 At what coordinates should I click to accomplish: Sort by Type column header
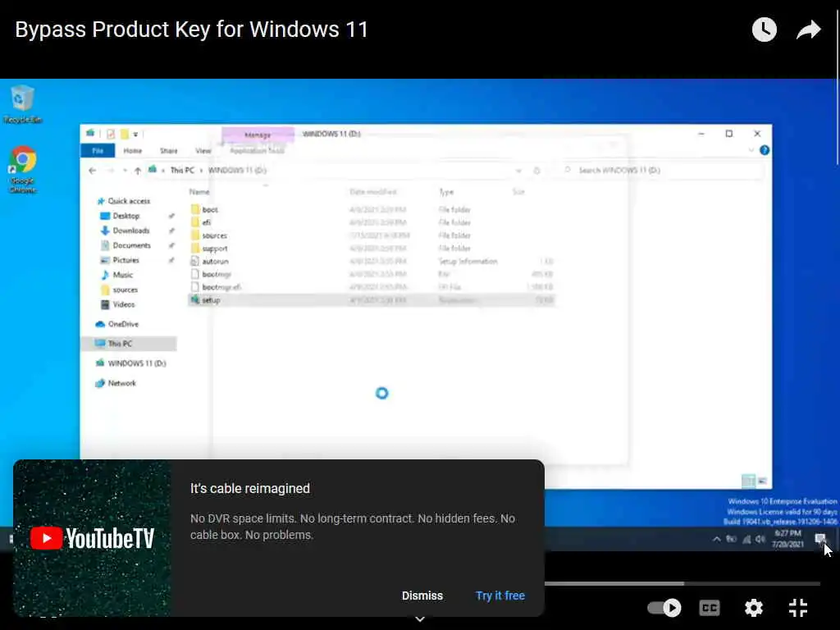(446, 192)
